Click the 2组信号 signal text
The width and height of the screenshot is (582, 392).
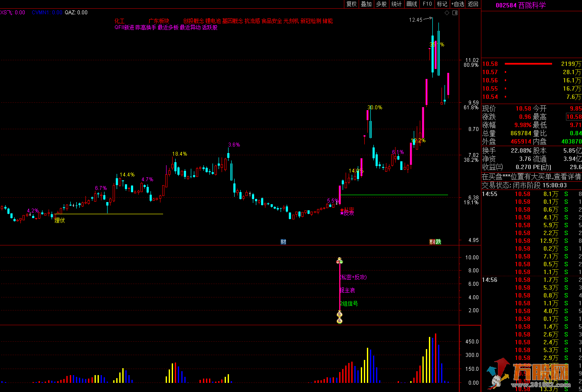pos(349,304)
